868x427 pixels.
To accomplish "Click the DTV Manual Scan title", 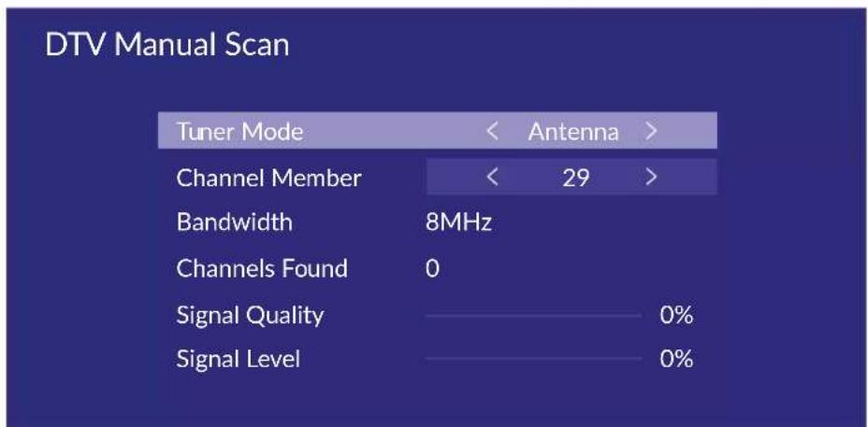I will 166,45.
